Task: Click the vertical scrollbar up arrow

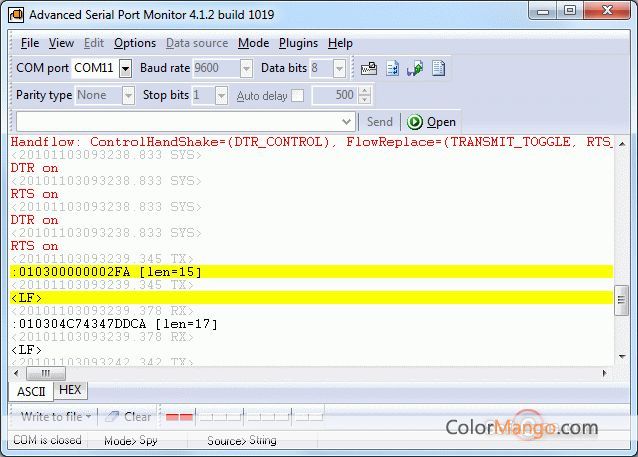Action: [x=622, y=143]
